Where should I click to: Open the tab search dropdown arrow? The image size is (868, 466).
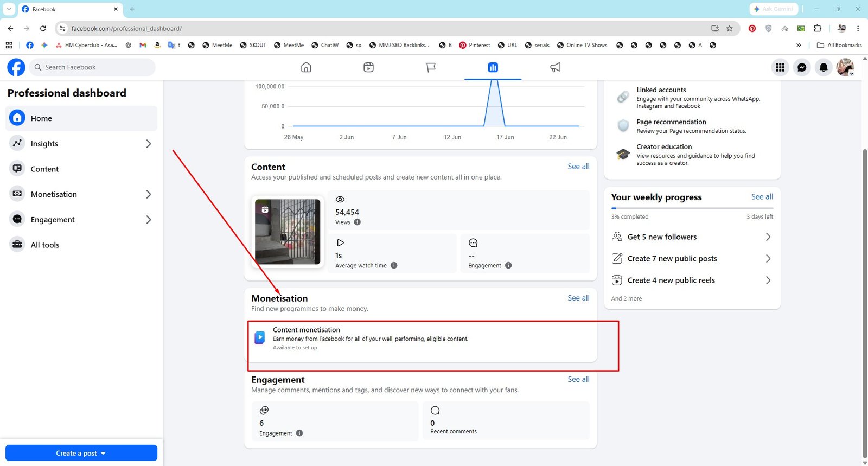(x=9, y=9)
